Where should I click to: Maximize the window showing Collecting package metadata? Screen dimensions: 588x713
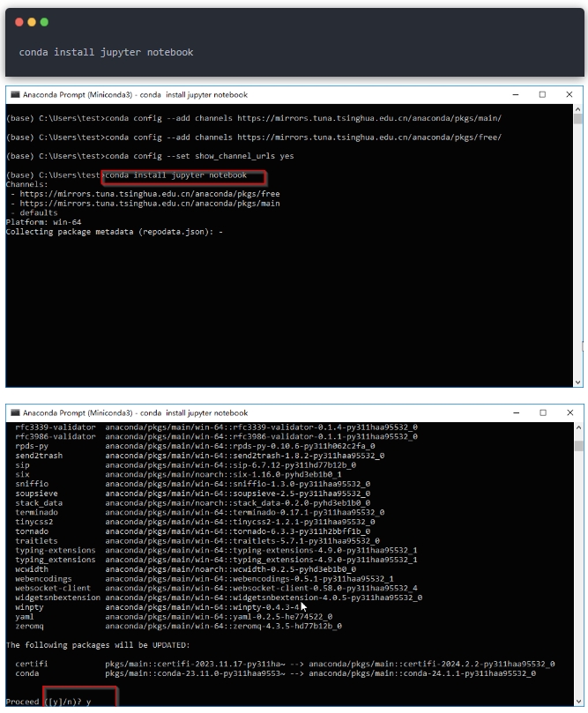(x=542, y=94)
